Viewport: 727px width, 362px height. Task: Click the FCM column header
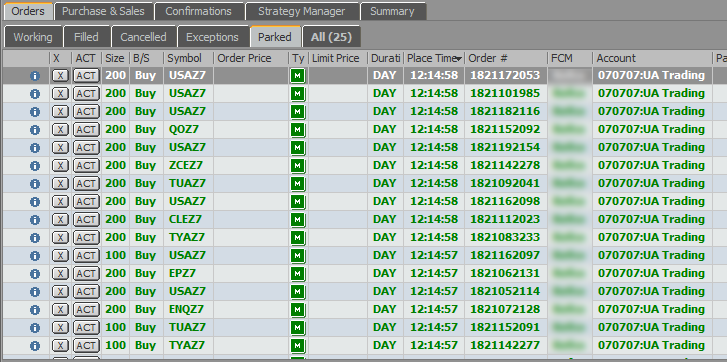pyautogui.click(x=570, y=58)
